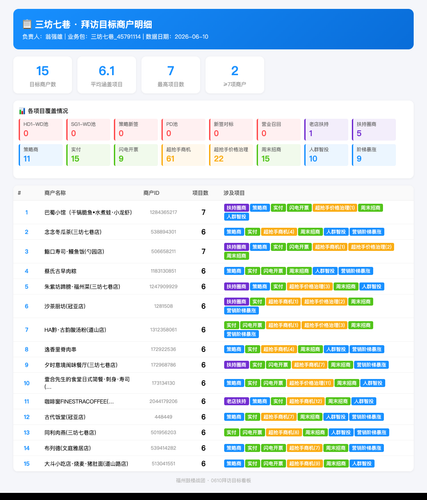Click the 人群智投 tag in row 15
This screenshot has height=500, width=427.
(x=362, y=464)
